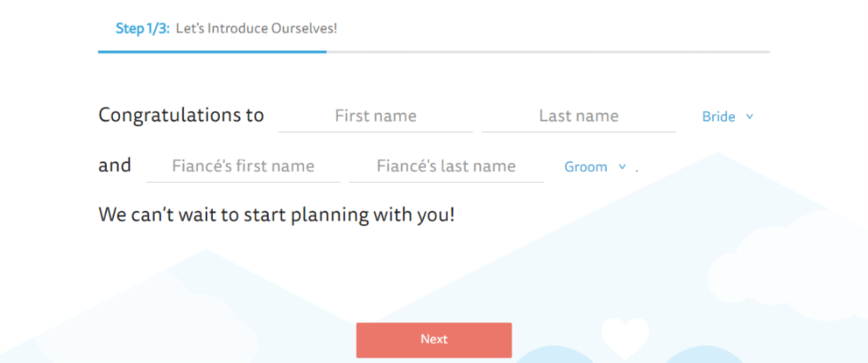Click the white heart icon near bottom
The height and width of the screenshot is (363, 868).
tap(625, 338)
